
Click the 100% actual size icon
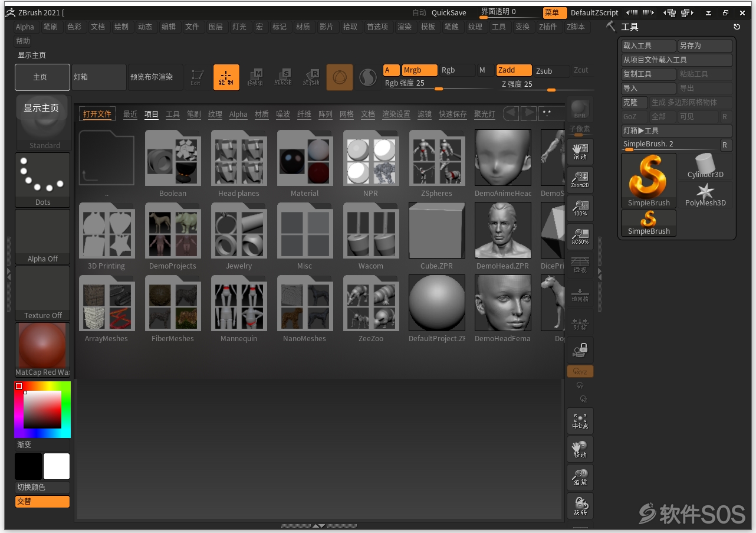coord(580,208)
